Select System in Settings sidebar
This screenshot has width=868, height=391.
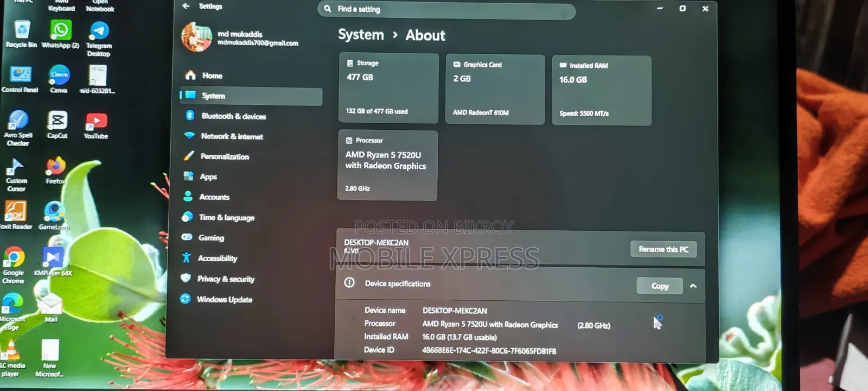[x=251, y=96]
